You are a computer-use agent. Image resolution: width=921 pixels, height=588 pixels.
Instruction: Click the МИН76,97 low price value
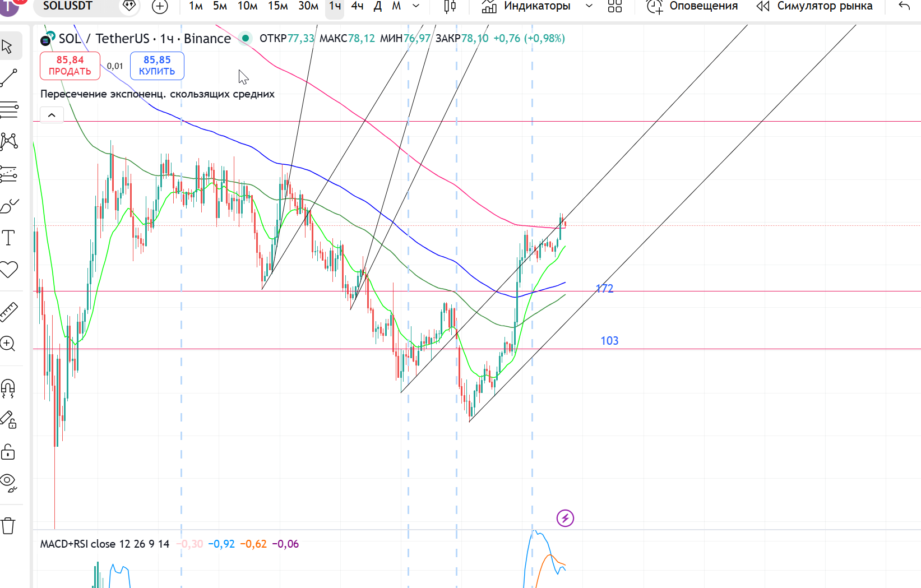405,38
